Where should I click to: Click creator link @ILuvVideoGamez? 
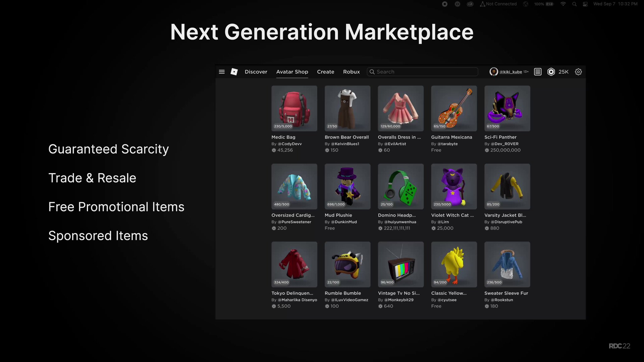pyautogui.click(x=349, y=299)
